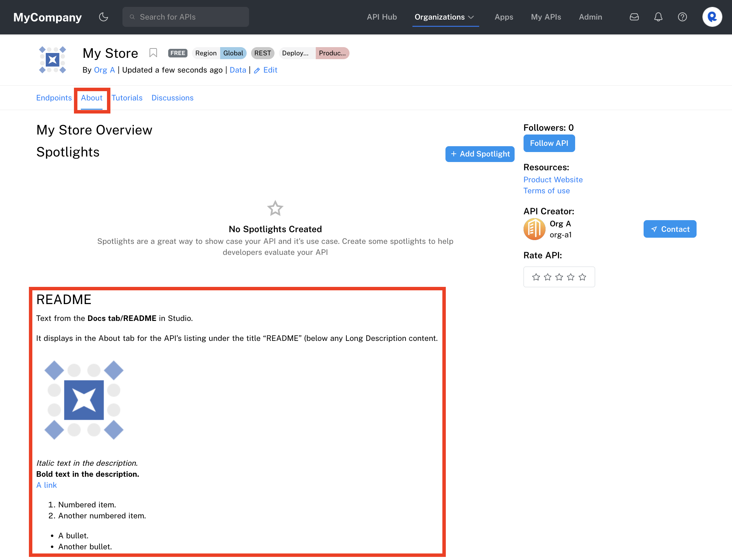The width and height of the screenshot is (732, 560).
Task: Click the bookmark/save icon for My Store
Action: pos(153,53)
